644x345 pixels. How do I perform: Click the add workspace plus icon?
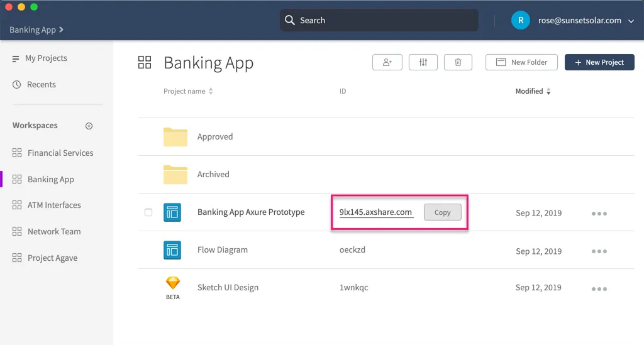coord(89,126)
